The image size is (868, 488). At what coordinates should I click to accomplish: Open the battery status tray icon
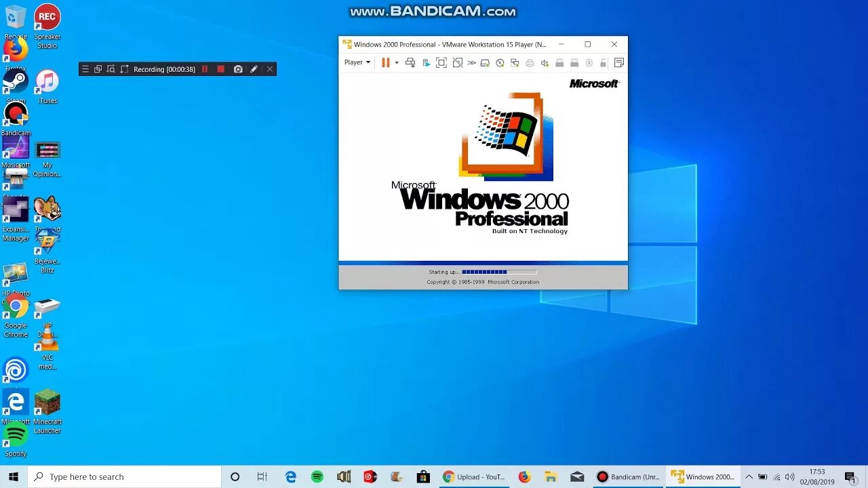point(762,476)
